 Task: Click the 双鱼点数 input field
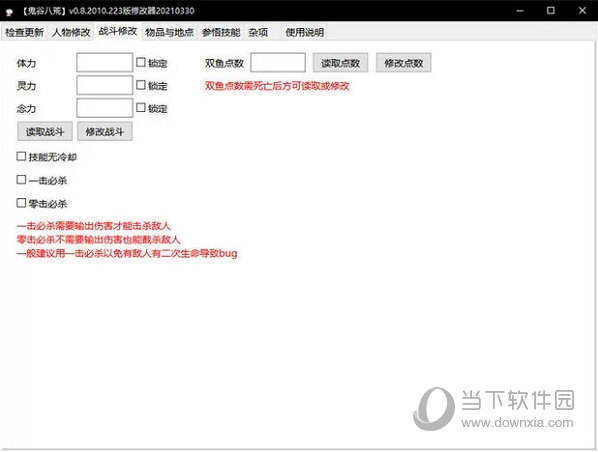(x=278, y=63)
